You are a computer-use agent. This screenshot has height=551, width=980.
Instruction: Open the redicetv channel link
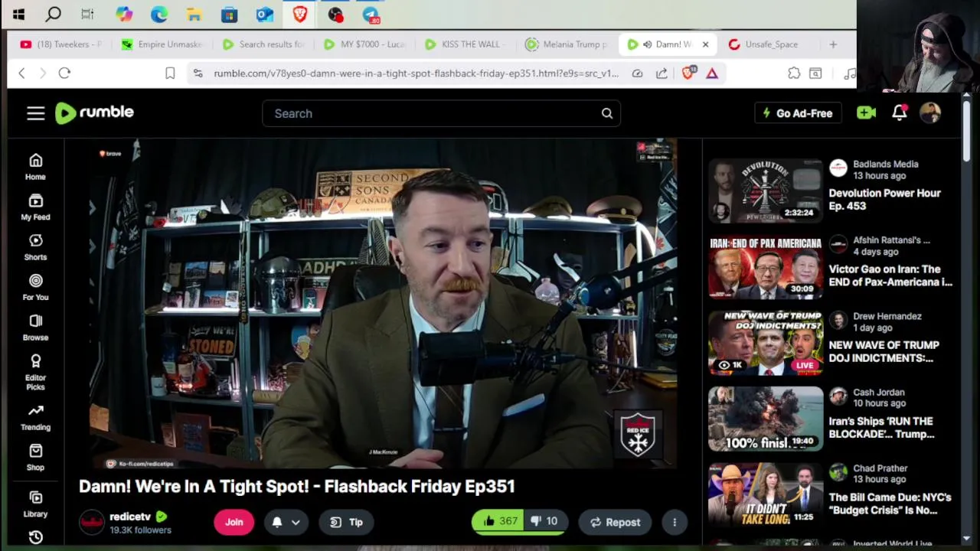(130, 517)
